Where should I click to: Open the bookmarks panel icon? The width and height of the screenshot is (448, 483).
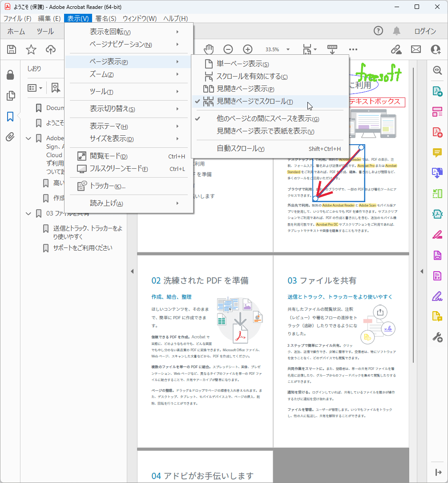10,117
